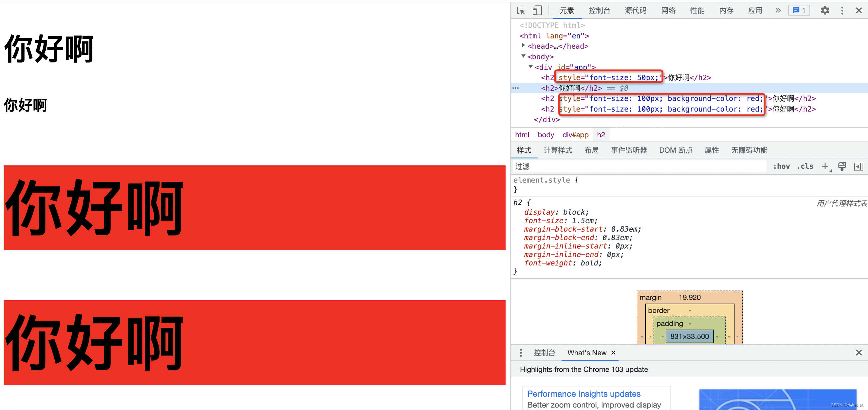Screen dimensions: 868x410
Task: Click font-weight: bold declaration
Action: [563, 263]
